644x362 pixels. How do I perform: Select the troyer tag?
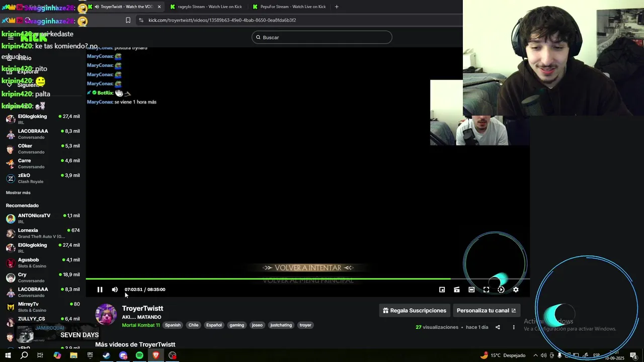coord(305,325)
